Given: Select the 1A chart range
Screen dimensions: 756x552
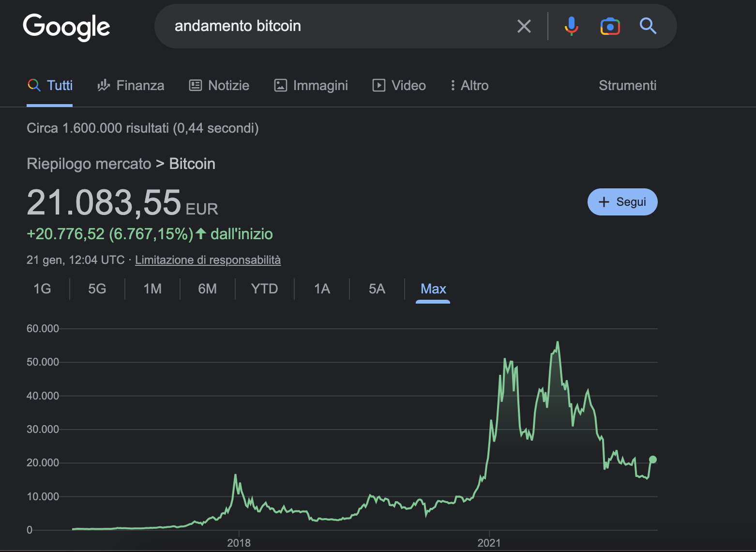Looking at the screenshot, I should click(x=322, y=289).
